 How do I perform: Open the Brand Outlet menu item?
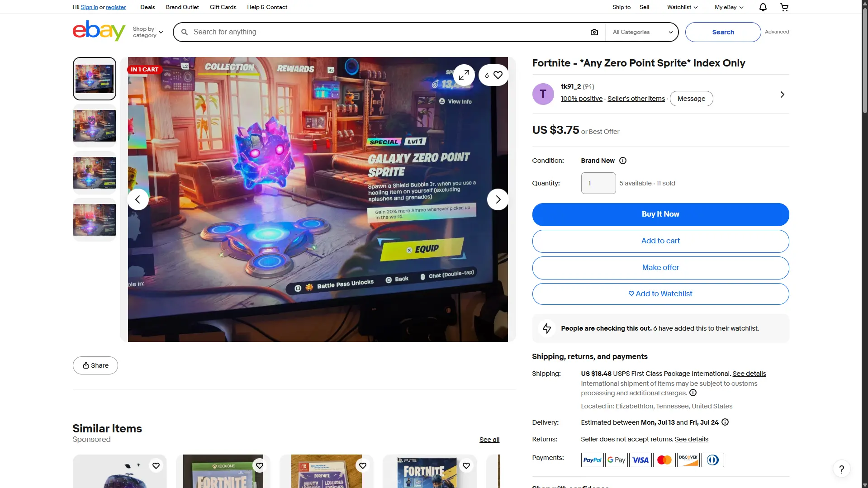(x=182, y=7)
